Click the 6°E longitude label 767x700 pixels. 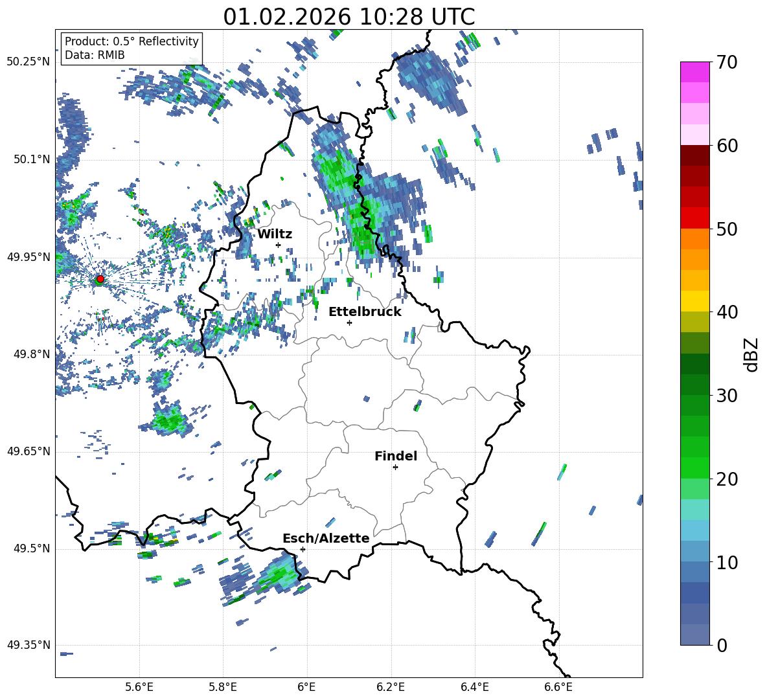306,687
